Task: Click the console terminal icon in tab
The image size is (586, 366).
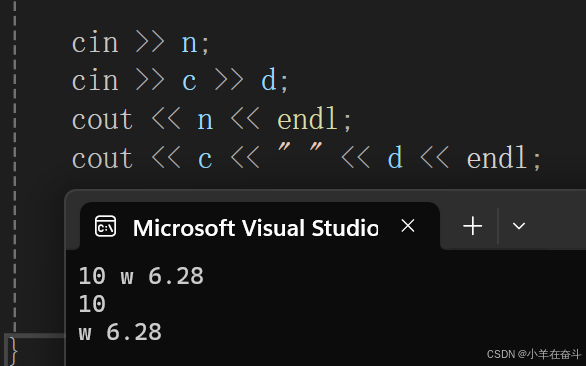Action: click(x=105, y=226)
